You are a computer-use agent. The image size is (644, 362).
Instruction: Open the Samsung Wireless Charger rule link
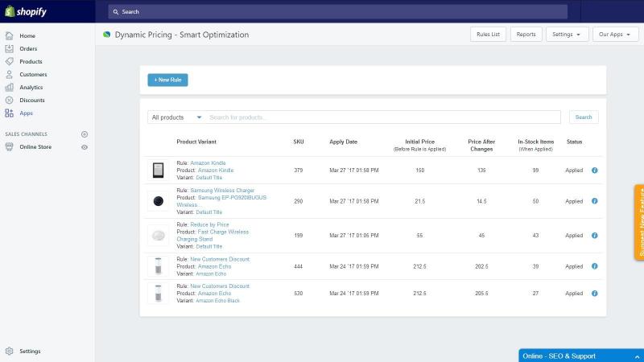pos(222,191)
